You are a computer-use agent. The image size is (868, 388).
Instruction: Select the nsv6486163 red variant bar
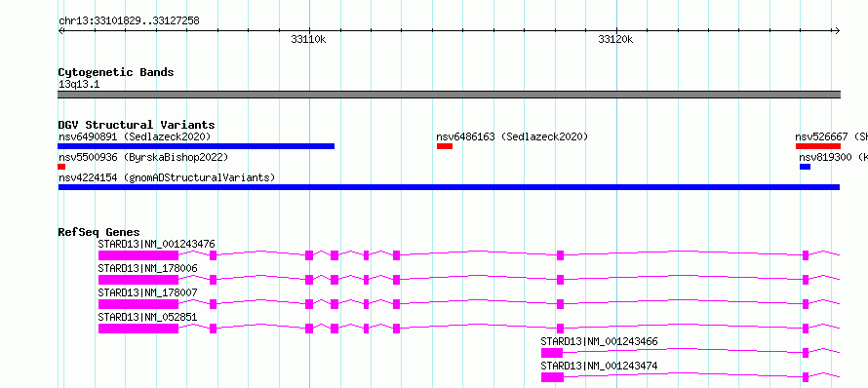pyautogui.click(x=445, y=146)
